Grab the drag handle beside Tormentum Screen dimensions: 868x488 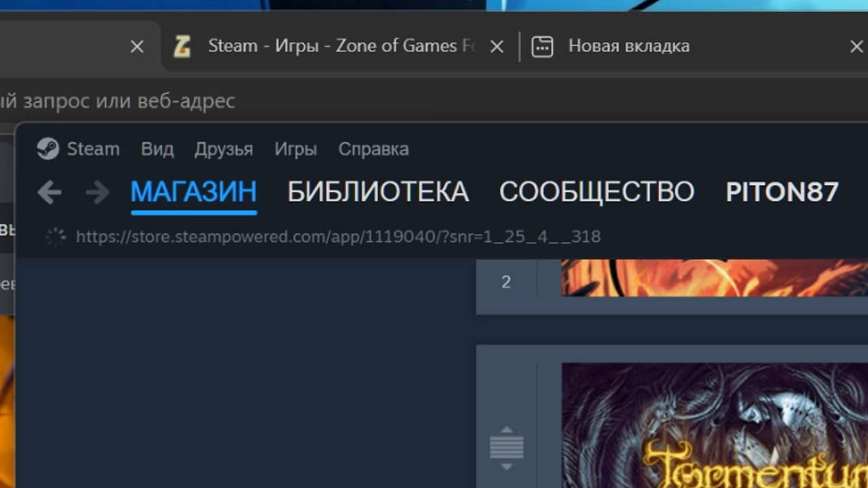pyautogui.click(x=507, y=448)
